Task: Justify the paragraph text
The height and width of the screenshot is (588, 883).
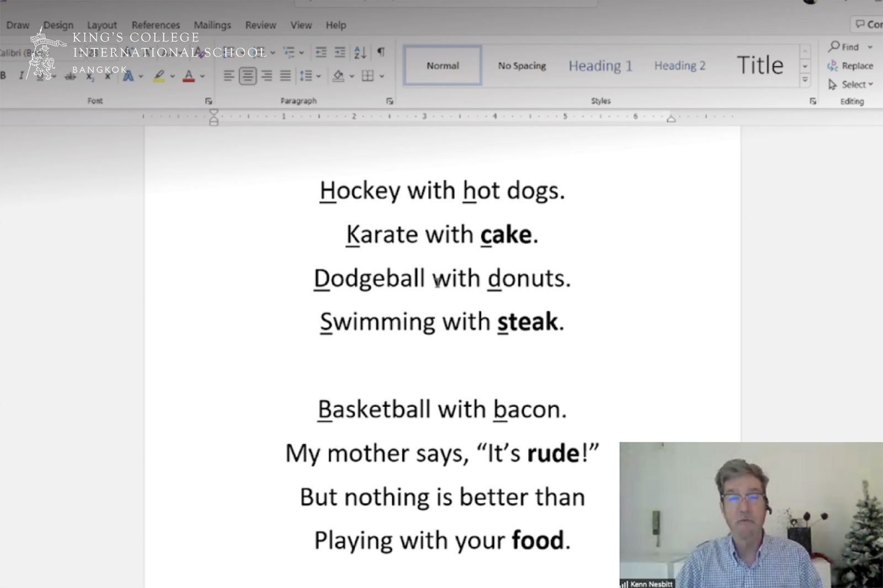Action: (x=285, y=76)
